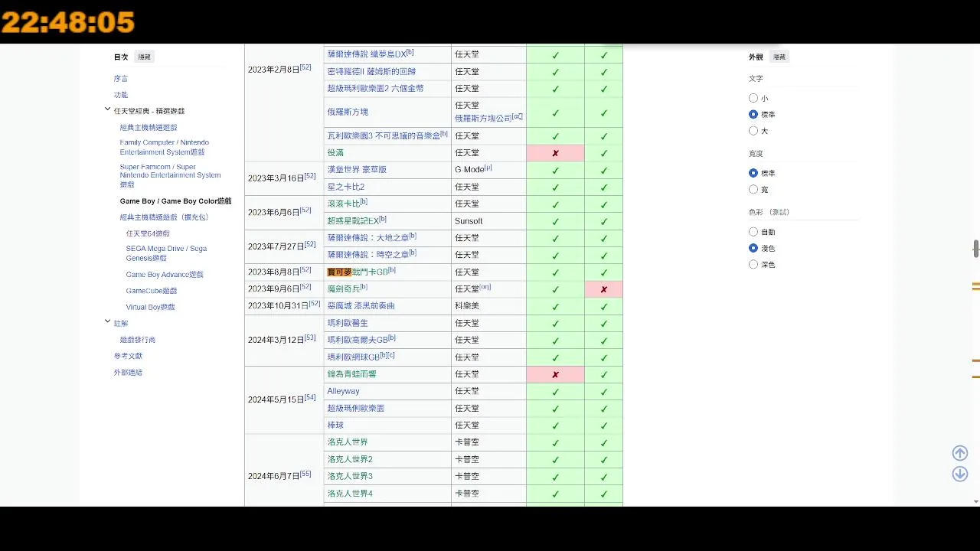Collapse the 註解 contents section chevron

108,322
